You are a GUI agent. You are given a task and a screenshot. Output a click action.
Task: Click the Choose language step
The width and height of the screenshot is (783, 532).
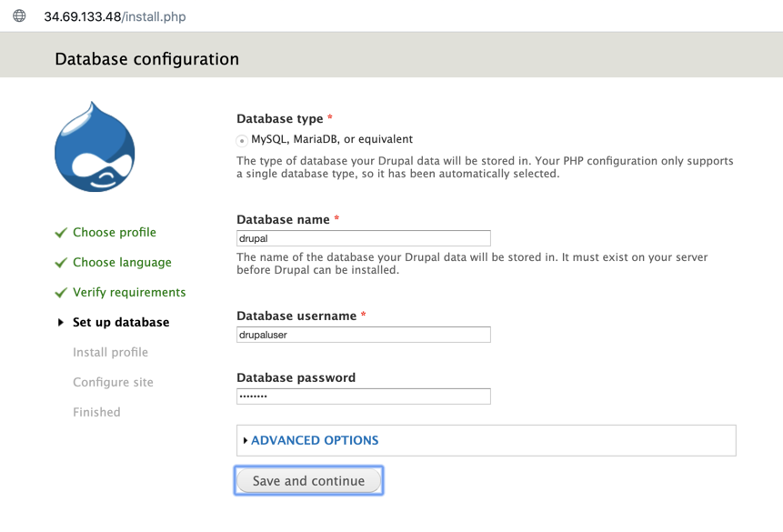(x=122, y=263)
